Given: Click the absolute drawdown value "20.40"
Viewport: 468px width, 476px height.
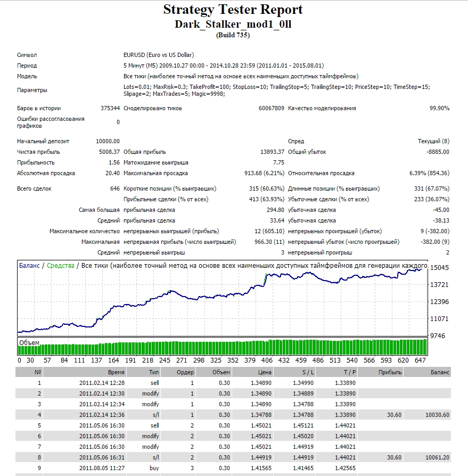Looking at the screenshot, I should click(112, 173).
